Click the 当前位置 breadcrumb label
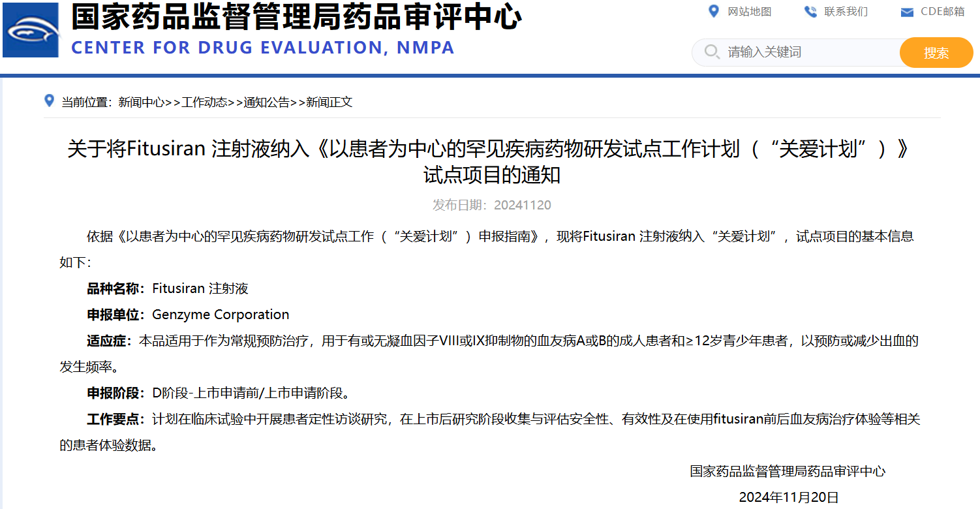Viewport: 980px width, 509px height. click(87, 102)
